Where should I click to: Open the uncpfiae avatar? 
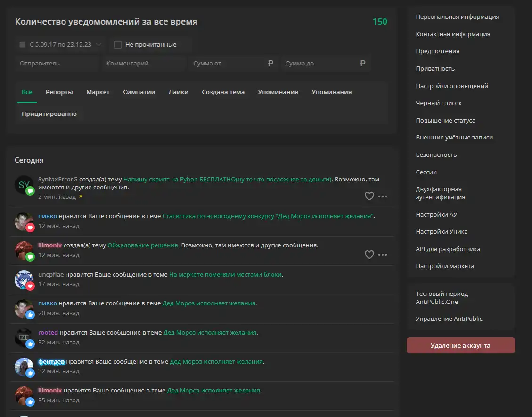[x=24, y=279]
